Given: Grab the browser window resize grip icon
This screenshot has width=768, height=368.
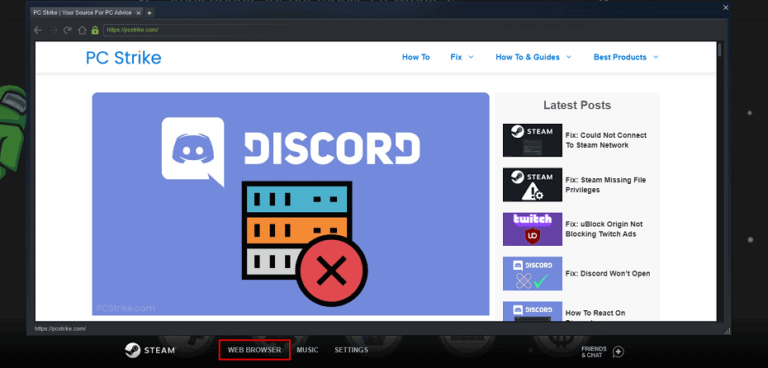Looking at the screenshot, I should [x=726, y=331].
